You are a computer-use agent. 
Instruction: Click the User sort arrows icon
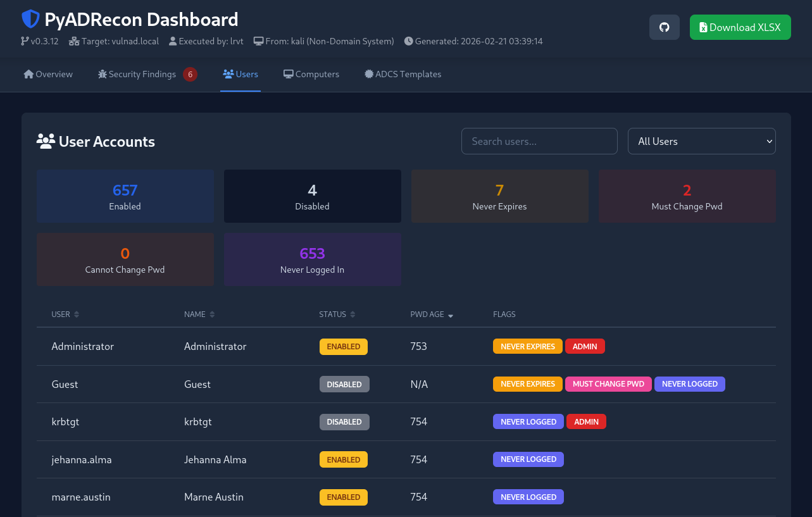77,315
